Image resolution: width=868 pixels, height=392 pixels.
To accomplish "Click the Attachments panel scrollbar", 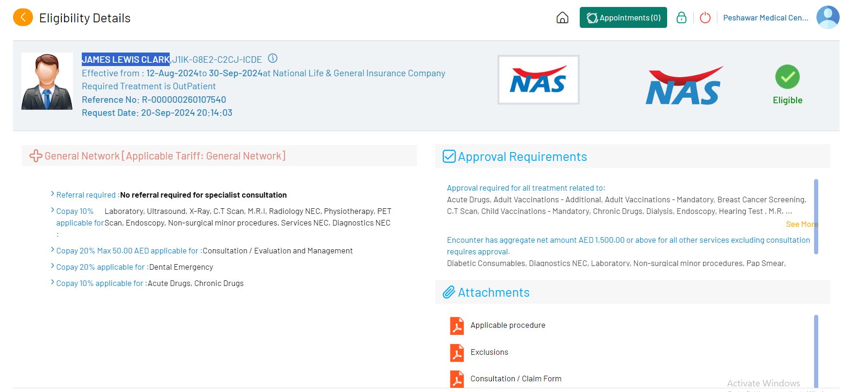I will pyautogui.click(x=816, y=351).
